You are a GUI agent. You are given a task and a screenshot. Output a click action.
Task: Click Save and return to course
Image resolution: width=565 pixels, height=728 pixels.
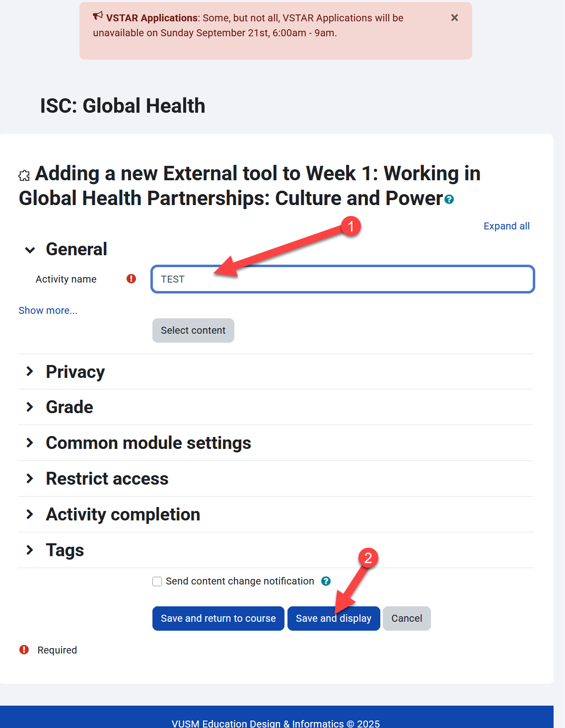[218, 619]
